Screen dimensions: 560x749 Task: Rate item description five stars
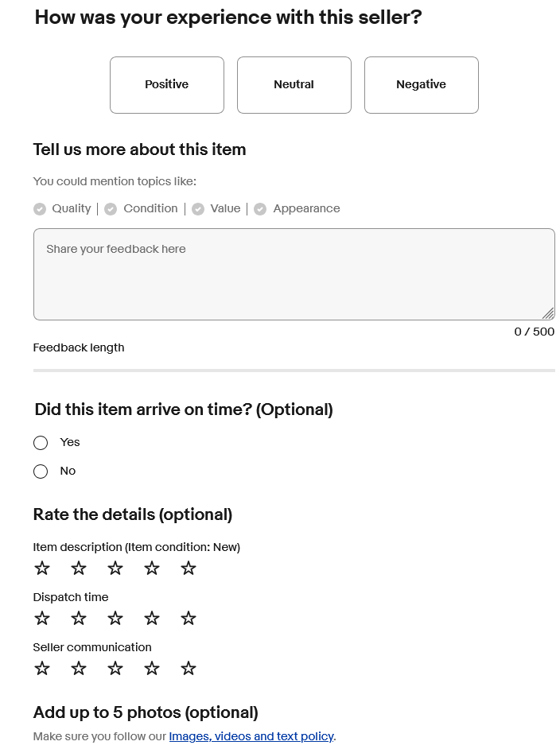189,569
